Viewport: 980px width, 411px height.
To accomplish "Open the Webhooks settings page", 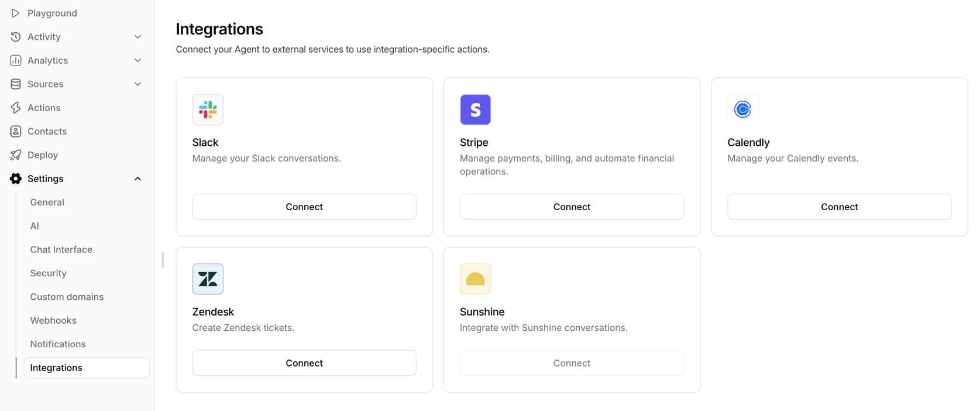I will [53, 320].
